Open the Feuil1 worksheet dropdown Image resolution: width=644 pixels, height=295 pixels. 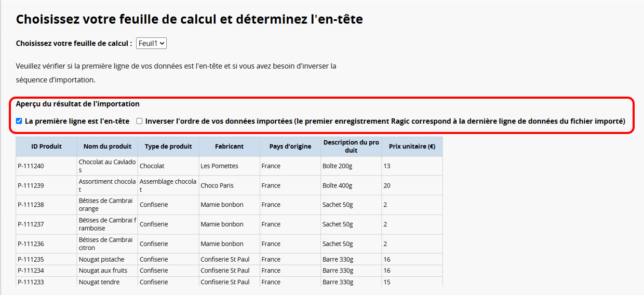[x=151, y=44]
